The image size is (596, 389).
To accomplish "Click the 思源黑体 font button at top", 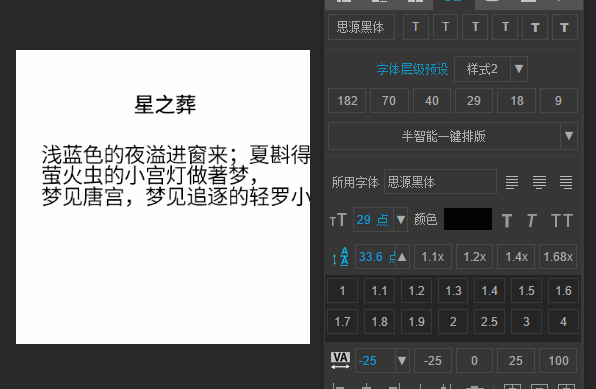I will (x=361, y=27).
